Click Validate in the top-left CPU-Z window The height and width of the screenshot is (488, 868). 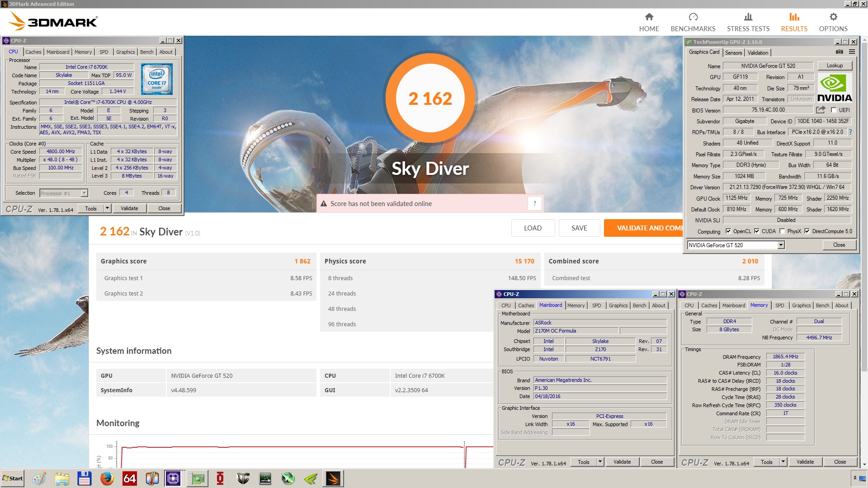129,208
